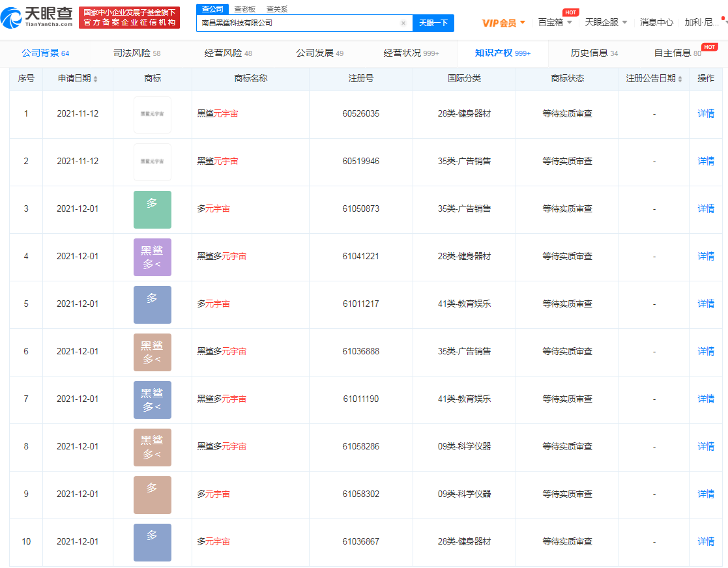
Task: View 详情 for registration 60519946
Action: click(706, 161)
